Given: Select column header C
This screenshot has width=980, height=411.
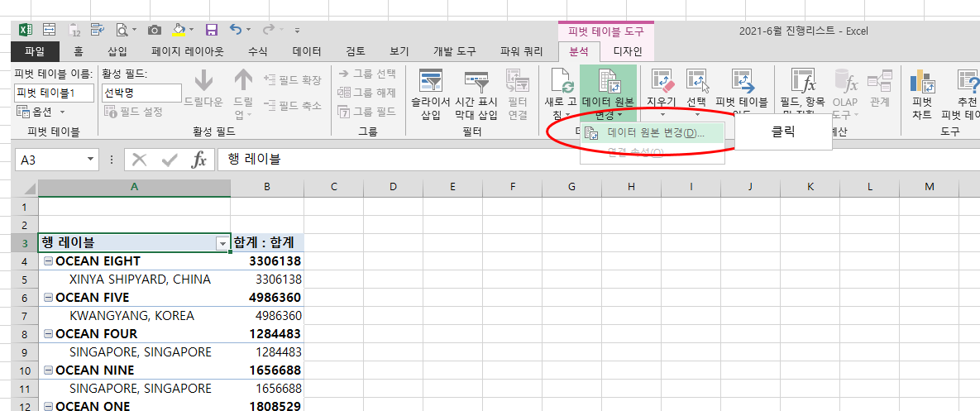Looking at the screenshot, I should pyautogui.click(x=334, y=187).
